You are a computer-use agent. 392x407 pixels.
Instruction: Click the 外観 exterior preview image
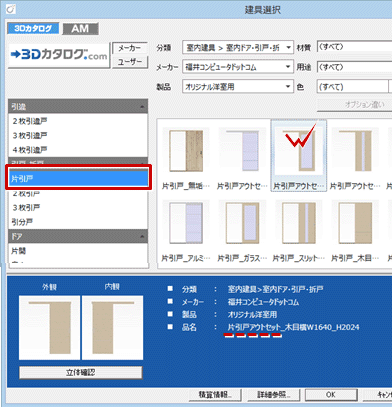49,327
